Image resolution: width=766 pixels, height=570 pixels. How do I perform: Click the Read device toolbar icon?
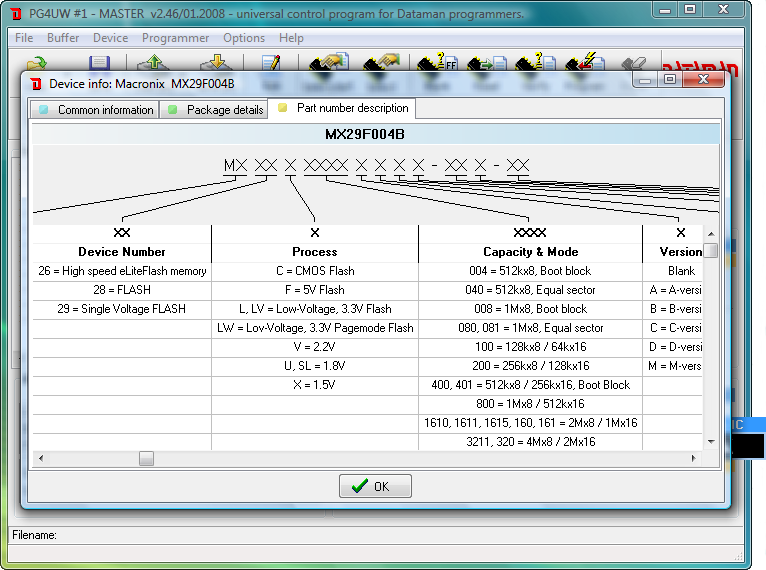point(486,64)
